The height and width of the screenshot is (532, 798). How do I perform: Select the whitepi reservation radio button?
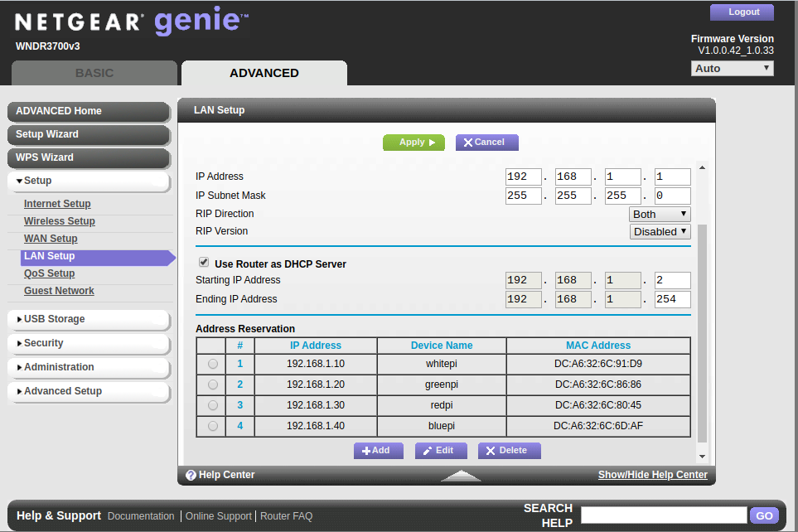coord(213,364)
